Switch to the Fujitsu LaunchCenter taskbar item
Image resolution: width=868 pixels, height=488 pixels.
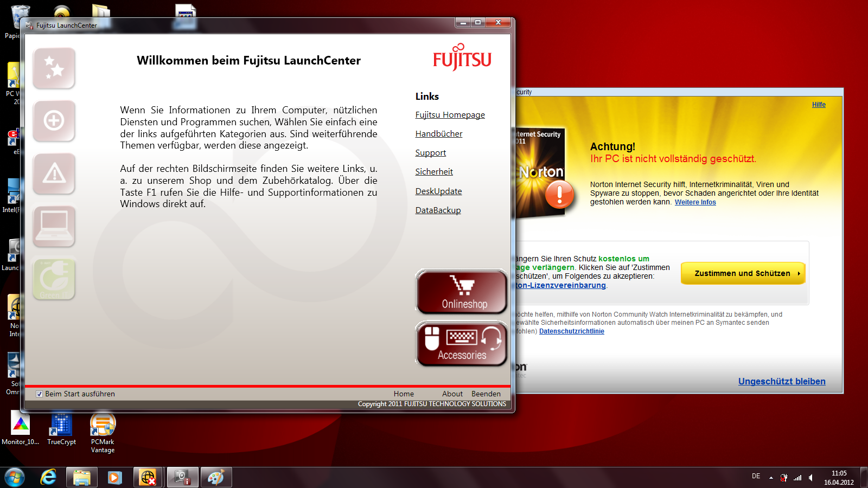pyautogui.click(x=182, y=477)
